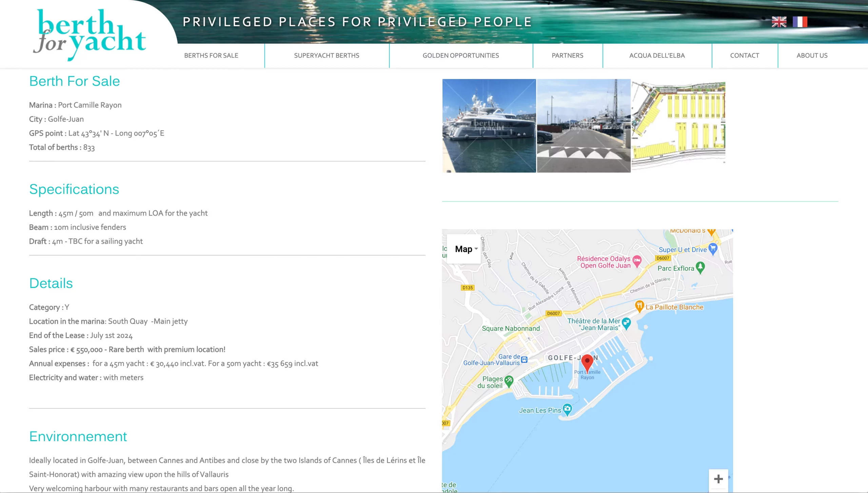Image resolution: width=868 pixels, height=493 pixels.
Task: Click the Résidence Odalys hotel map marker
Action: pos(637,261)
